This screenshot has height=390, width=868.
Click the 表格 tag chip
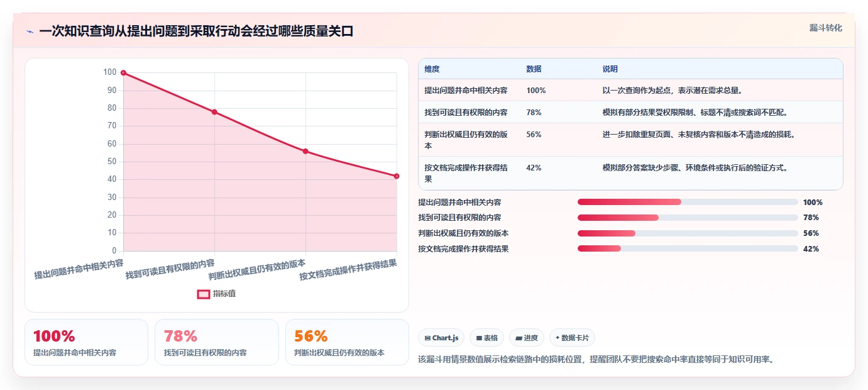[x=487, y=338]
